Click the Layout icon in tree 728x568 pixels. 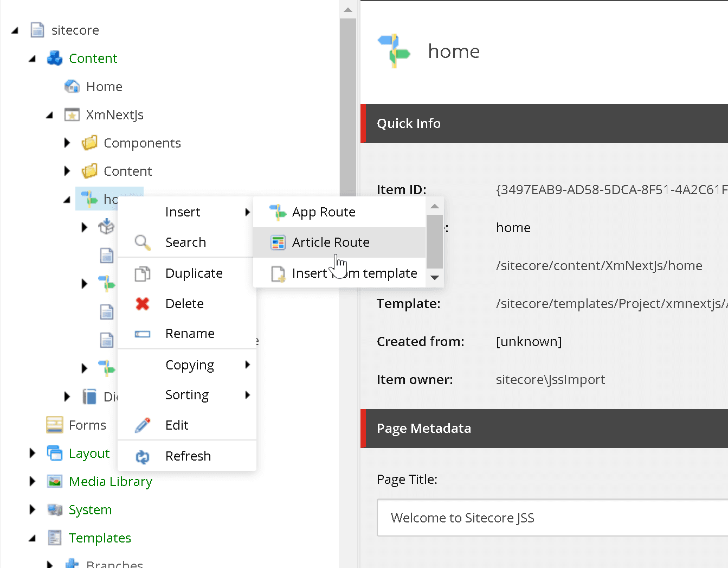point(55,453)
